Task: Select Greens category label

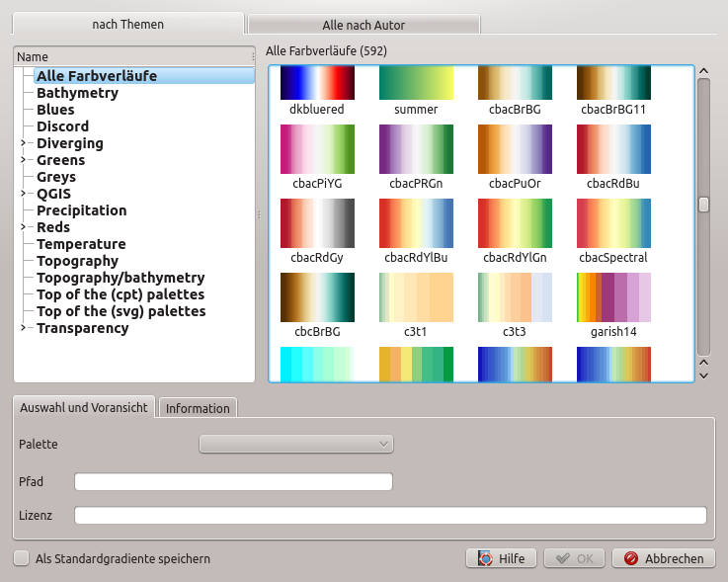Action: [61, 160]
